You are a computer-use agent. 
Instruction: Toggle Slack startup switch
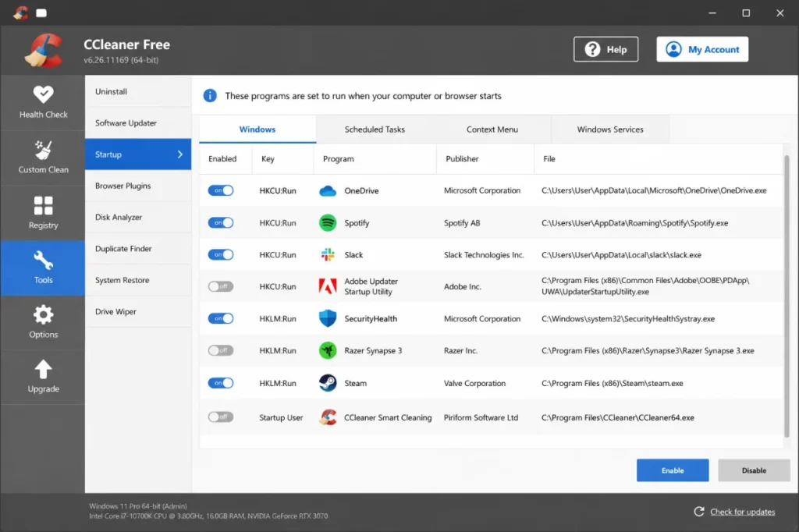coord(221,255)
